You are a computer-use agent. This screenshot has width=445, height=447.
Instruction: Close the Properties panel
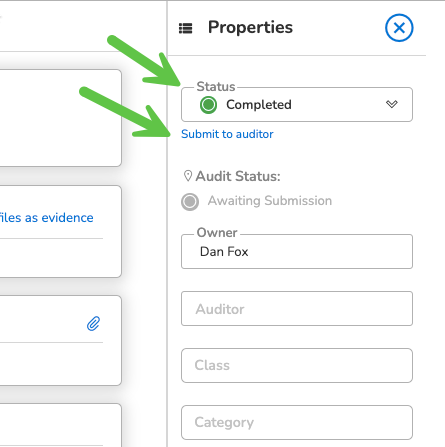[x=399, y=28]
